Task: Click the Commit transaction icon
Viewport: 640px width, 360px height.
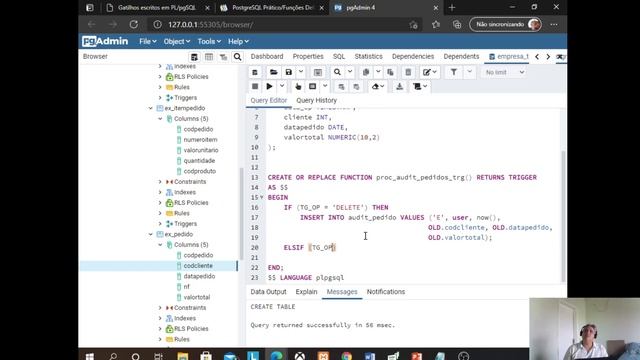Action: tap(341, 87)
